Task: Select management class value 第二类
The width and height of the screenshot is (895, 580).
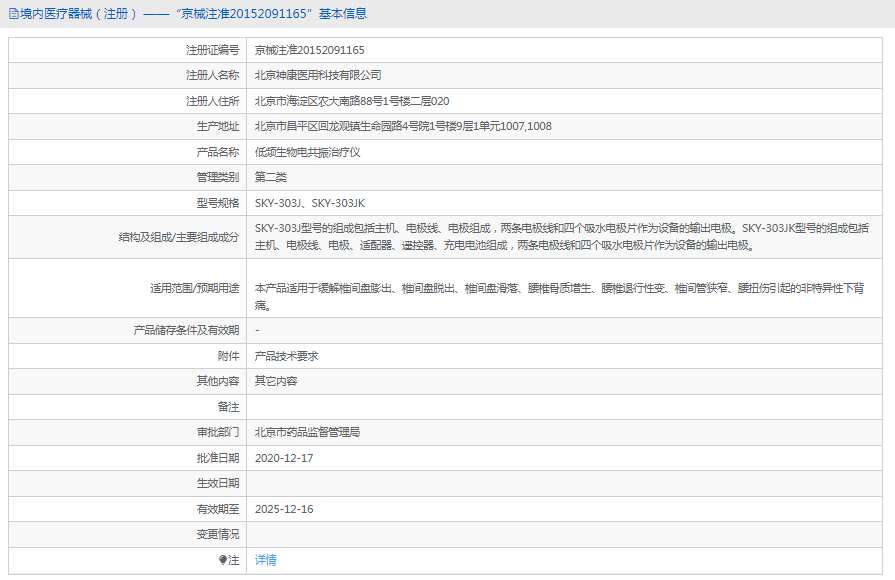Action: pos(271,178)
